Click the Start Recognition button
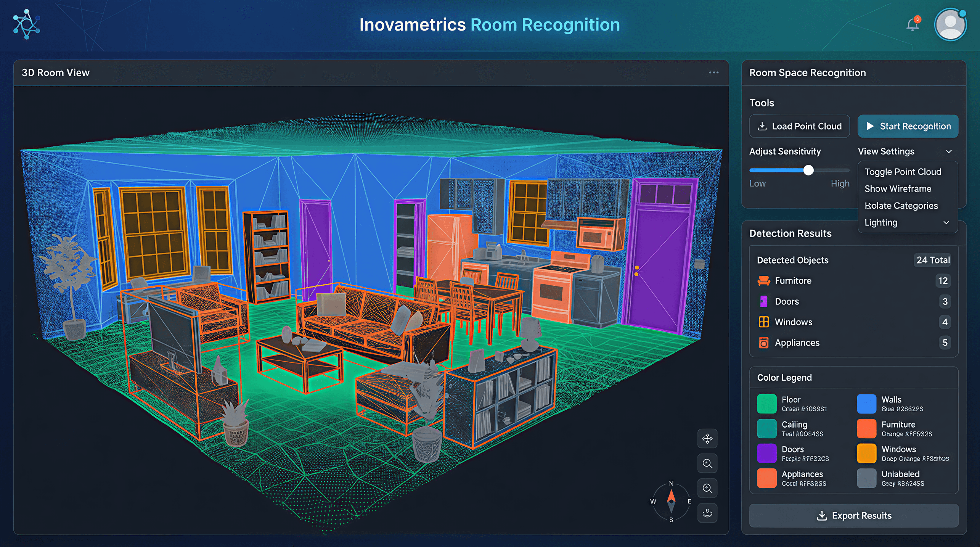The width and height of the screenshot is (980, 547). point(908,126)
